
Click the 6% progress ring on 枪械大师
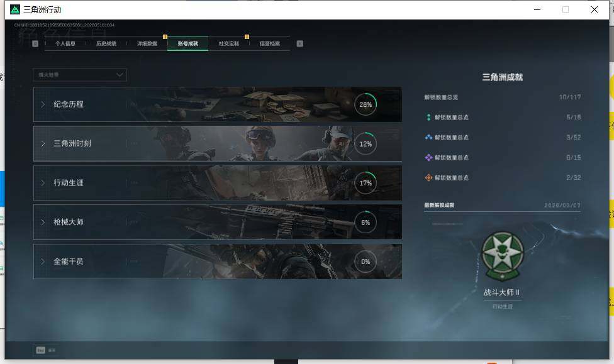[366, 223]
